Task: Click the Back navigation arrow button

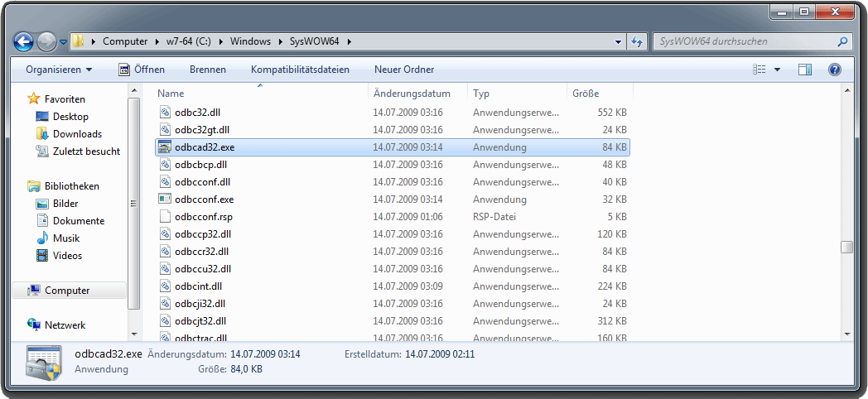Action: pos(24,41)
